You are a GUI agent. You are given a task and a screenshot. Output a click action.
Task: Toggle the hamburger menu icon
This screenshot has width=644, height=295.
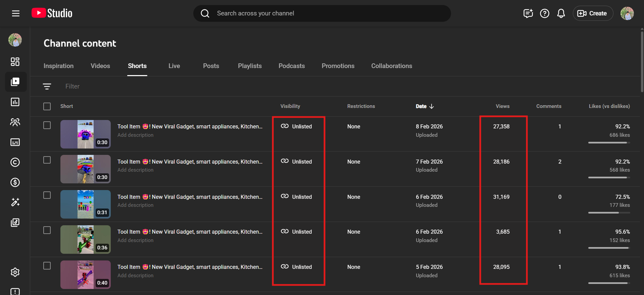[x=16, y=13]
